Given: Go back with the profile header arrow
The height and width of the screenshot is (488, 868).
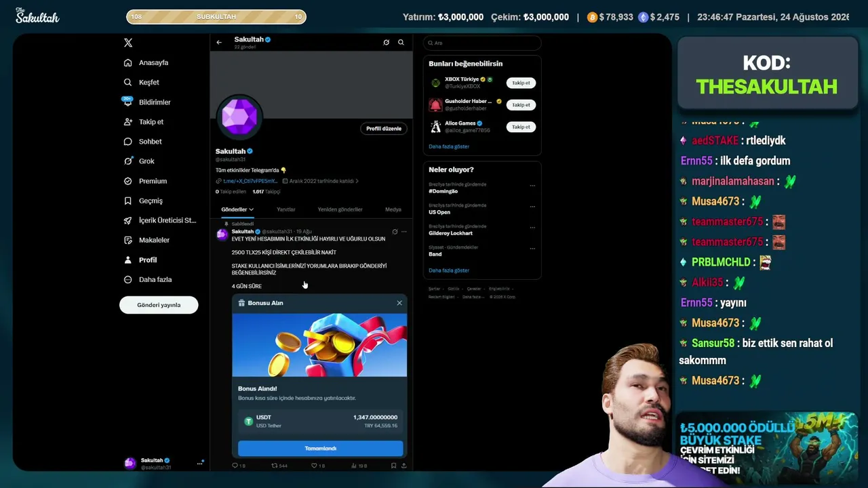Looking at the screenshot, I should [219, 42].
